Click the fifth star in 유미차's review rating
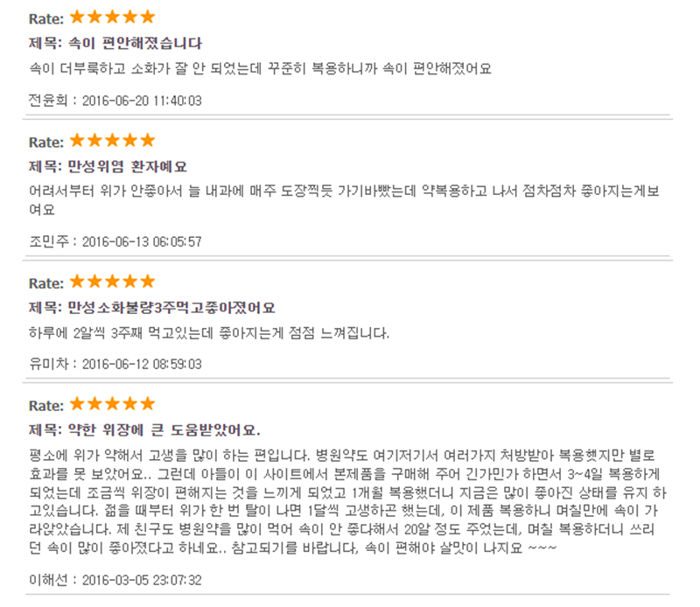 point(147,281)
